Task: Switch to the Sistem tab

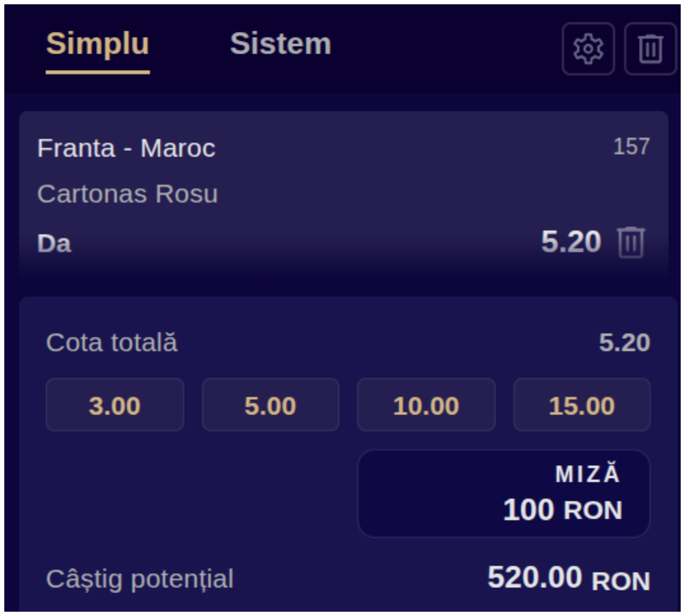Action: coord(280,44)
